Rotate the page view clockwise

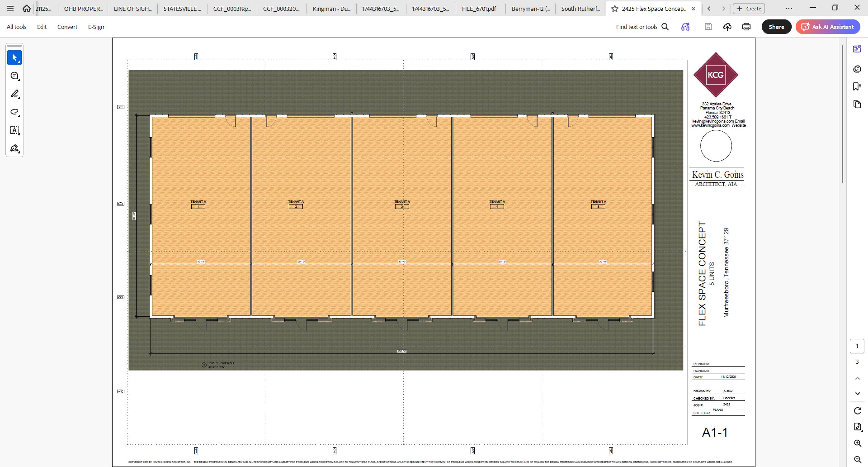pyautogui.click(x=858, y=411)
